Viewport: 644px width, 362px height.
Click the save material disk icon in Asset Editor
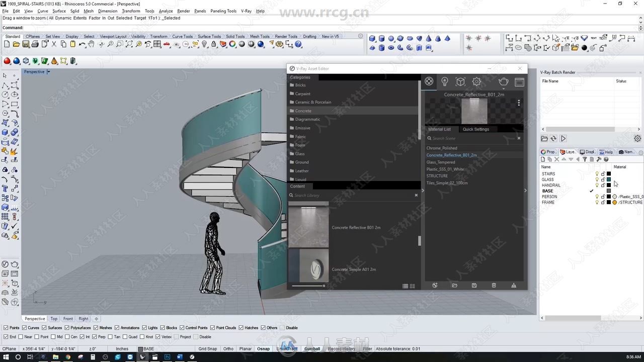[474, 285]
